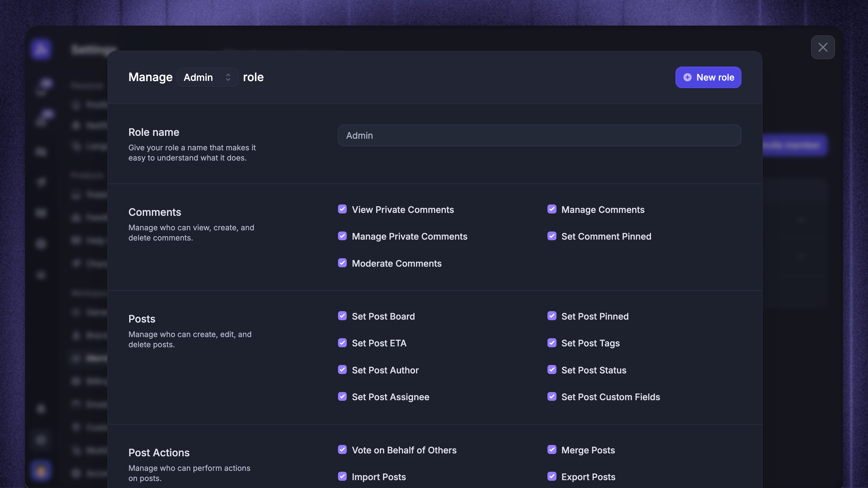868x488 pixels.
Task: Disable Set Post Assignee permission
Action: pyautogui.click(x=342, y=396)
